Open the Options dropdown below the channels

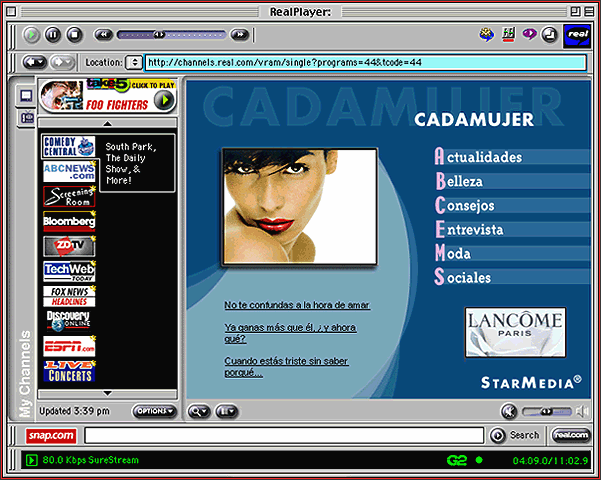[x=154, y=411]
